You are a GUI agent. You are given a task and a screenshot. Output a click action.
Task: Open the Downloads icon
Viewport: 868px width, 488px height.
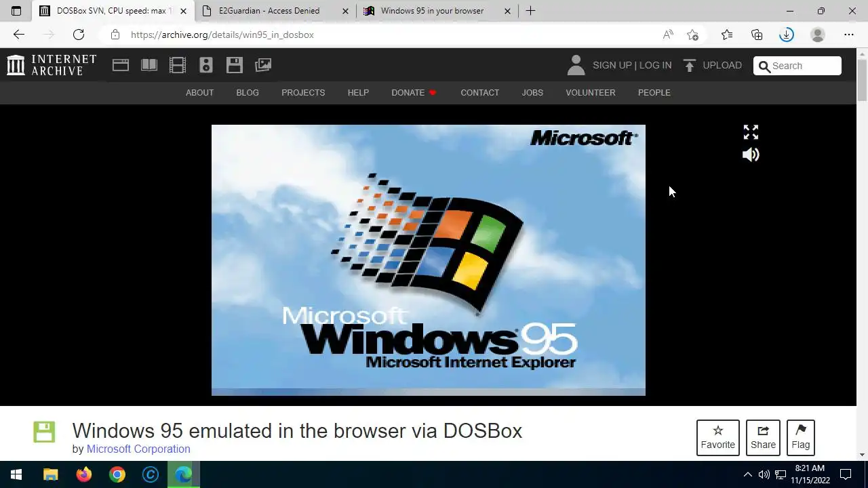coord(787,35)
